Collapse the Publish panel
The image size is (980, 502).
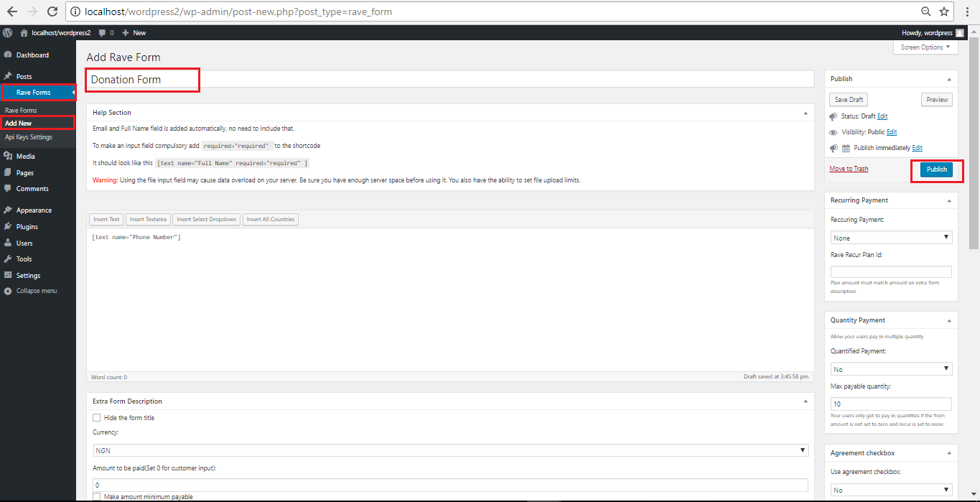949,79
